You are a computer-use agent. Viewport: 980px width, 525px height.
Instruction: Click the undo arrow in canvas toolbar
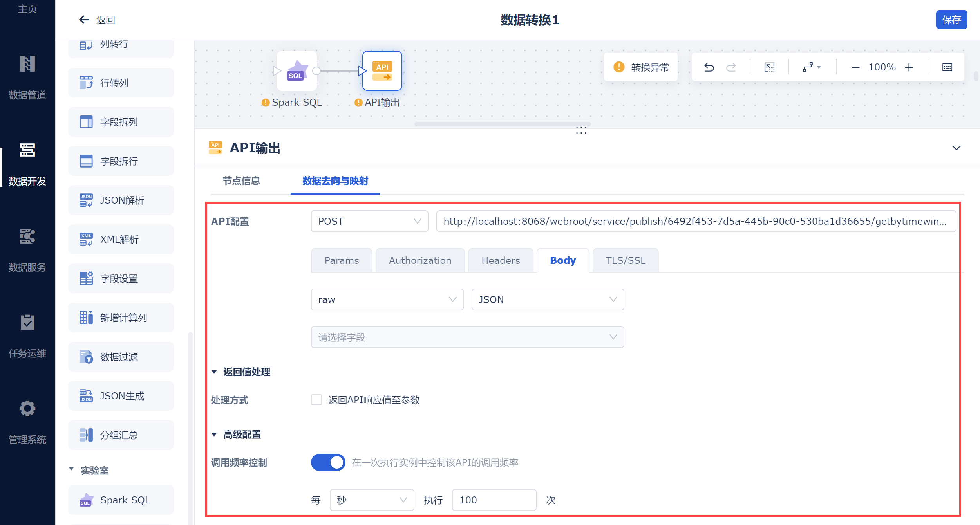point(709,67)
